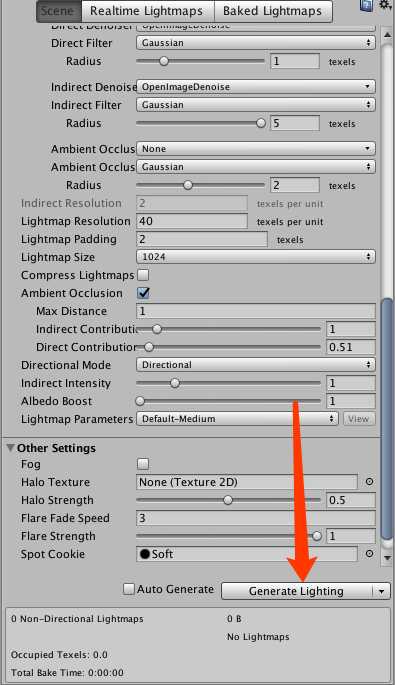Click the vertical scrollbar thumb
Viewport: 395px width, 685px height.
pos(387,419)
